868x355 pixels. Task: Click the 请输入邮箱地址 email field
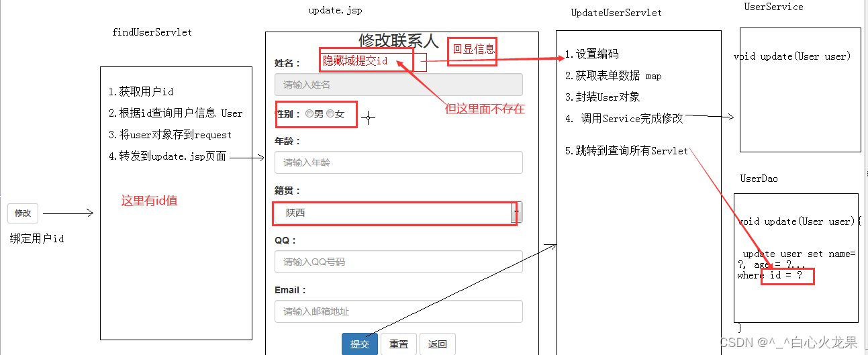point(398,311)
